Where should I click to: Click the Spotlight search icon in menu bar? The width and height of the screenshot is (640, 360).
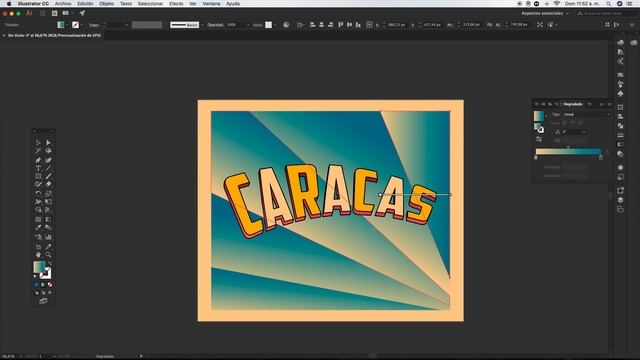609,3
